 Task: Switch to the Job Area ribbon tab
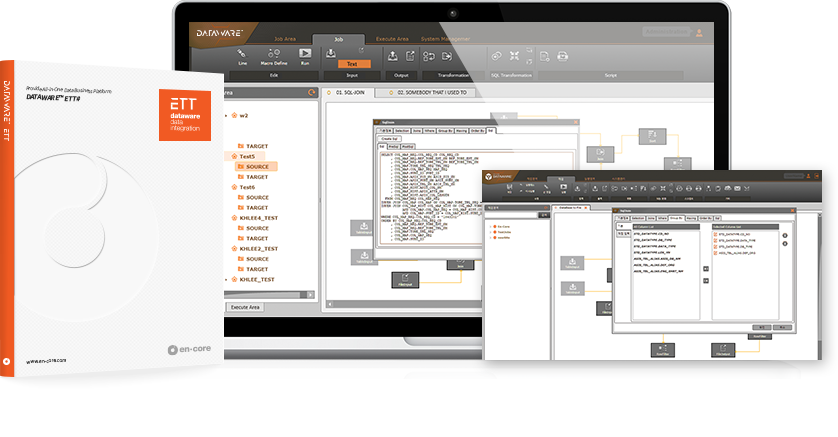click(285, 39)
